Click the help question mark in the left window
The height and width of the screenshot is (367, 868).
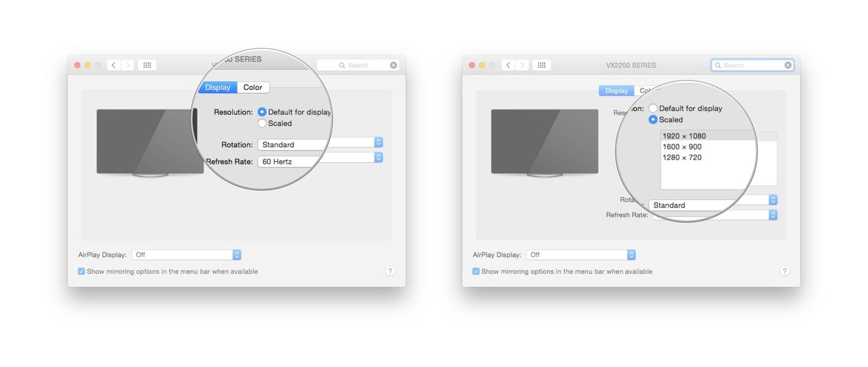pyautogui.click(x=390, y=271)
